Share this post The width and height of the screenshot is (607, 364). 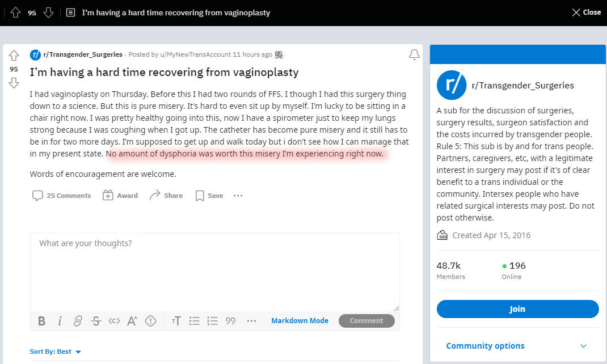coord(166,196)
